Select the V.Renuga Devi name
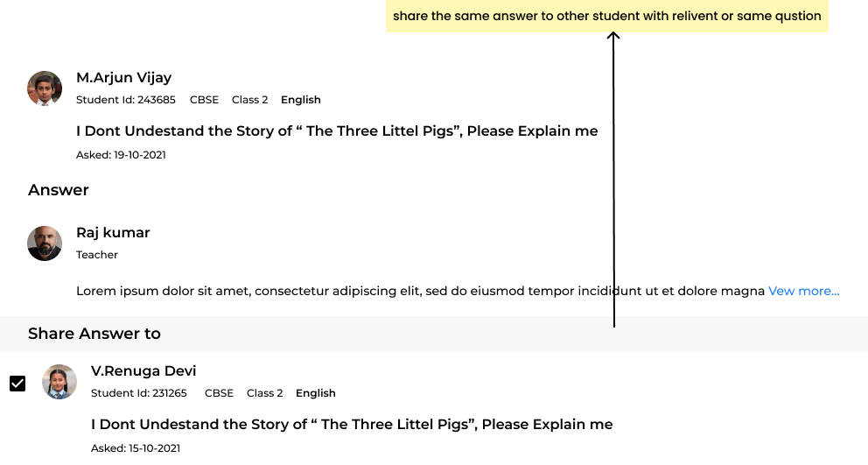The height and width of the screenshot is (465, 868). coord(143,370)
